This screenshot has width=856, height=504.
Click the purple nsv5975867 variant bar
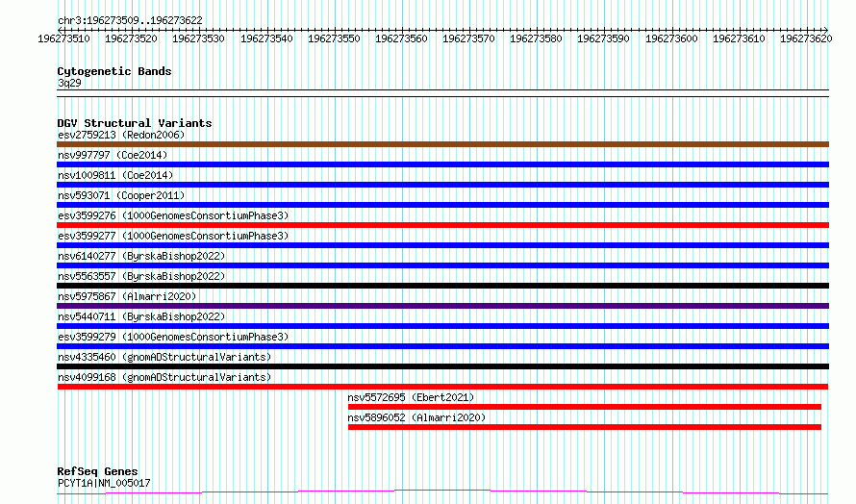tap(442, 306)
